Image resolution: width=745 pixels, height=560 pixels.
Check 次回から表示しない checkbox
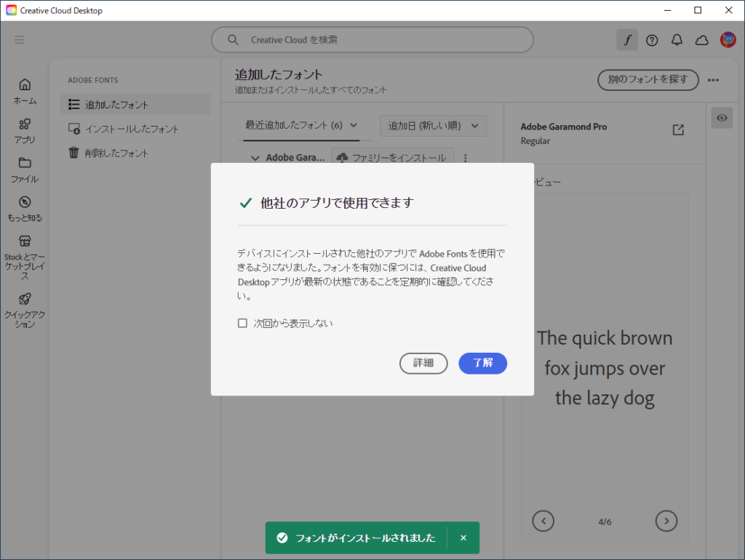[242, 324]
